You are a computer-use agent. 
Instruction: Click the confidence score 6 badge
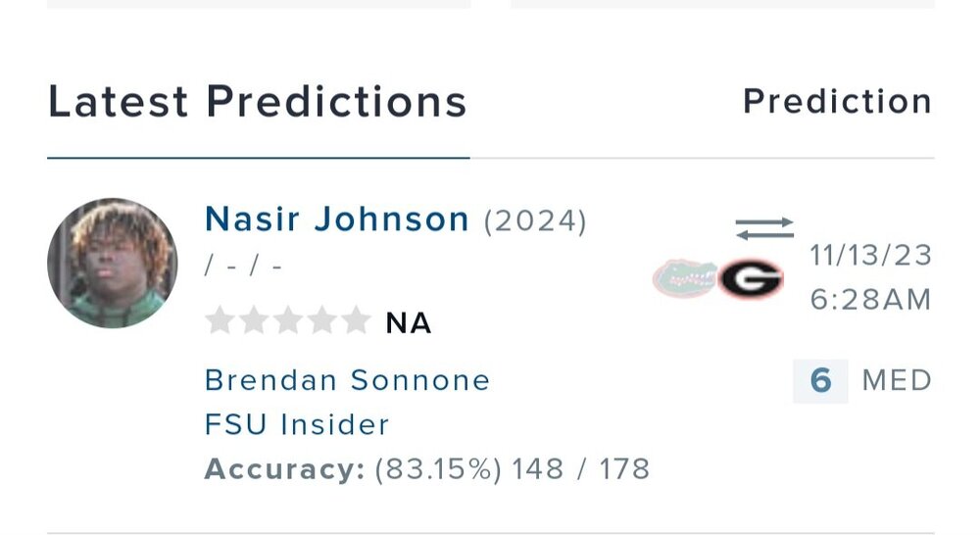coord(820,380)
